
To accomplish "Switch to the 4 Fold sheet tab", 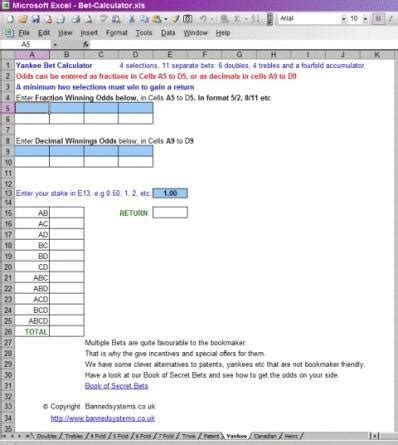I will tap(98, 436).
